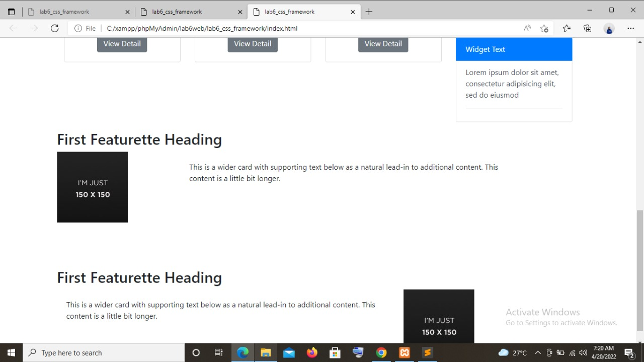Screen dimensions: 644x362
Task: Launch XAMPP control panel from taskbar
Action: 405,352
